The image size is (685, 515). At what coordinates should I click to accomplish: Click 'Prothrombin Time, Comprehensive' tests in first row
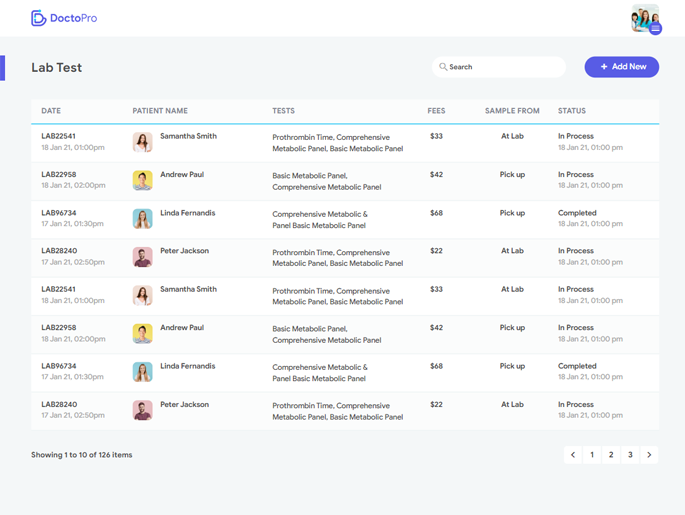pos(331,137)
